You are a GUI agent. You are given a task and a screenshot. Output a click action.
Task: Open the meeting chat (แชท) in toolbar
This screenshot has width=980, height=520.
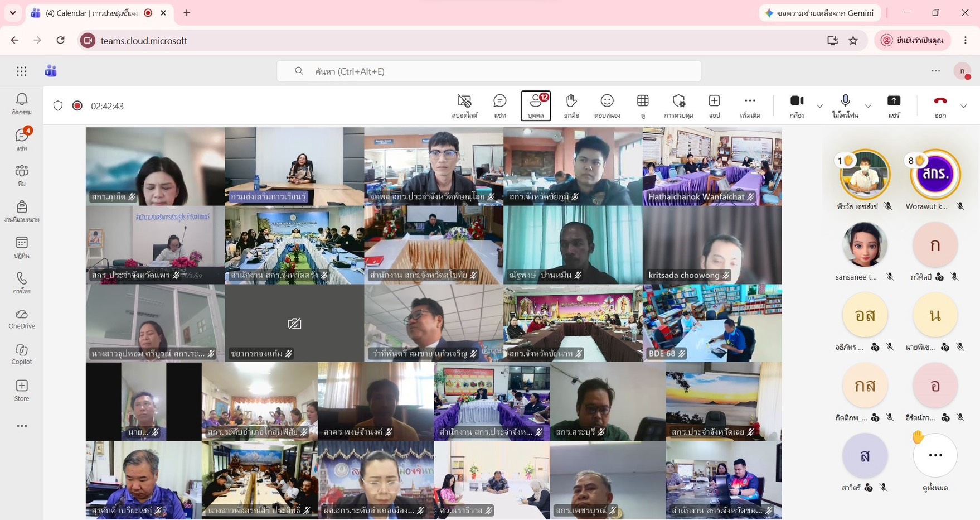[500, 106]
